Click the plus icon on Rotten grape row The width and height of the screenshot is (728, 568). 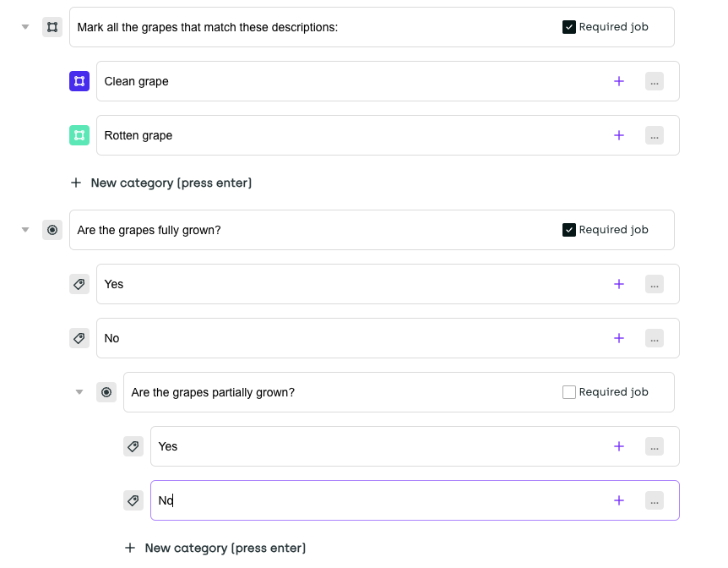619,135
